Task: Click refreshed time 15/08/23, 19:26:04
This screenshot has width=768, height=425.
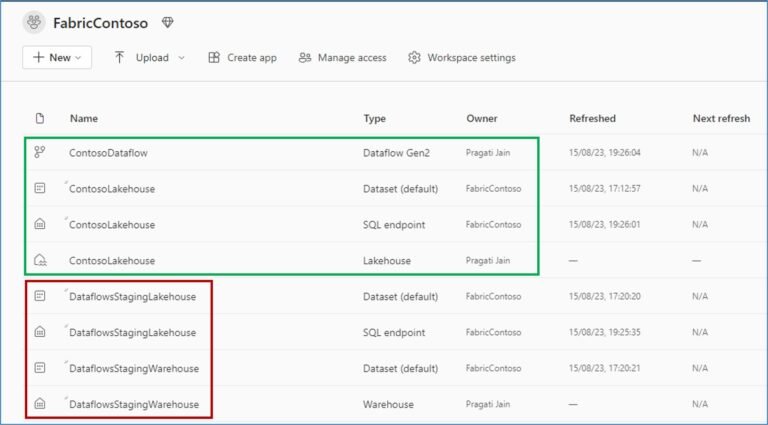Action: (604, 153)
